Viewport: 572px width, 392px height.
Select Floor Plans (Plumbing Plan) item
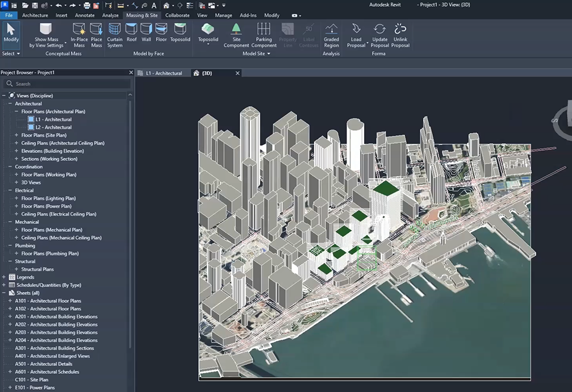pos(50,253)
